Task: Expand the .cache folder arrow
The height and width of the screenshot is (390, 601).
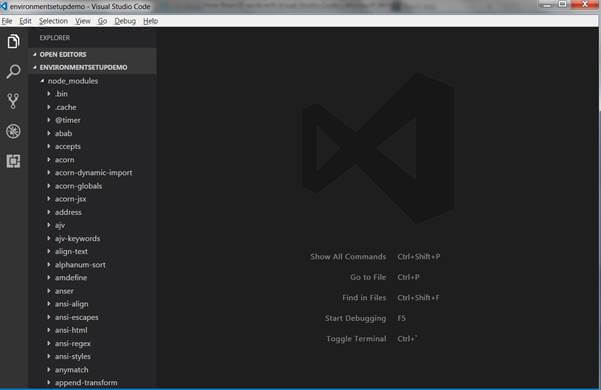Action: [49, 107]
